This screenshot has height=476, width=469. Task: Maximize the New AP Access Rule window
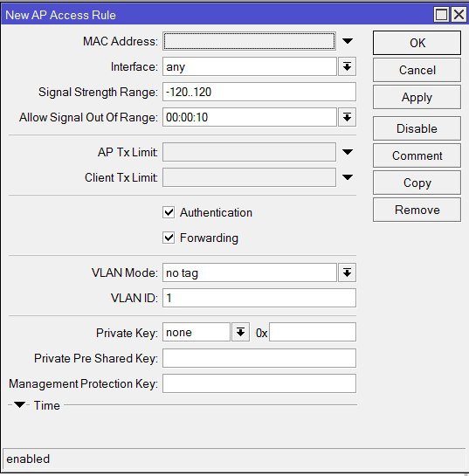click(x=441, y=14)
